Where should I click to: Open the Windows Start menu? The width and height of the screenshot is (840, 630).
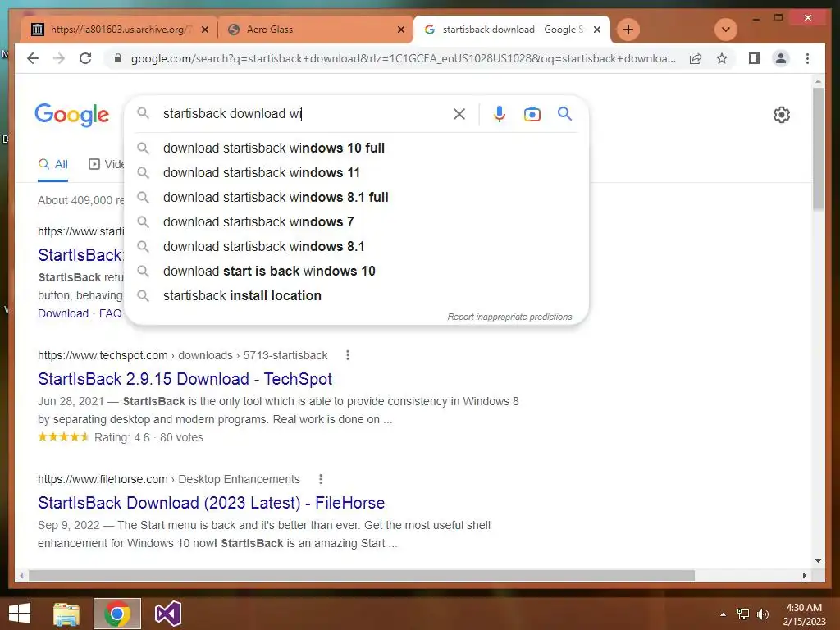[20, 614]
